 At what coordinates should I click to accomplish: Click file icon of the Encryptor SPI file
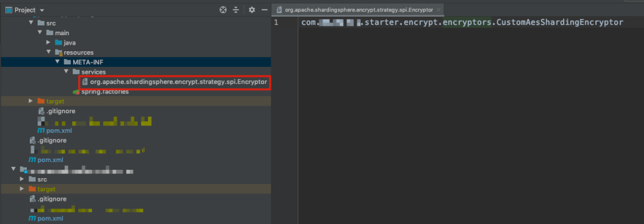click(85, 82)
